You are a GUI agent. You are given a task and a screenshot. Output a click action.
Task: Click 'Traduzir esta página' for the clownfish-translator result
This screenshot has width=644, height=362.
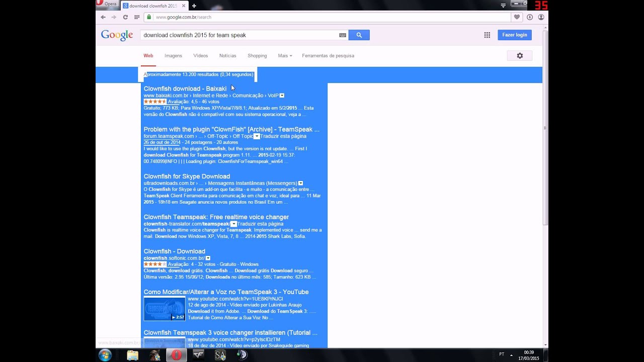pos(260,224)
